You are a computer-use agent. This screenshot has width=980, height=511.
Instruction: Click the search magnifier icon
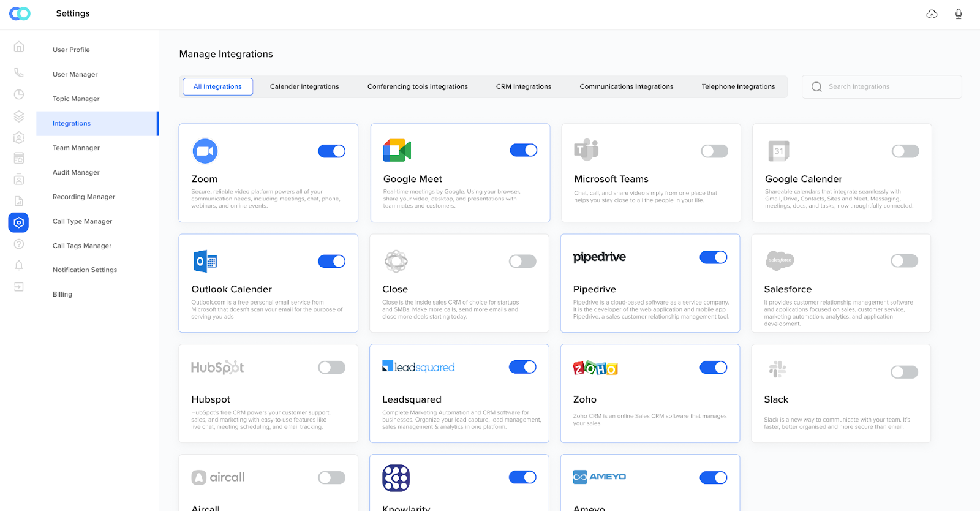coord(816,87)
